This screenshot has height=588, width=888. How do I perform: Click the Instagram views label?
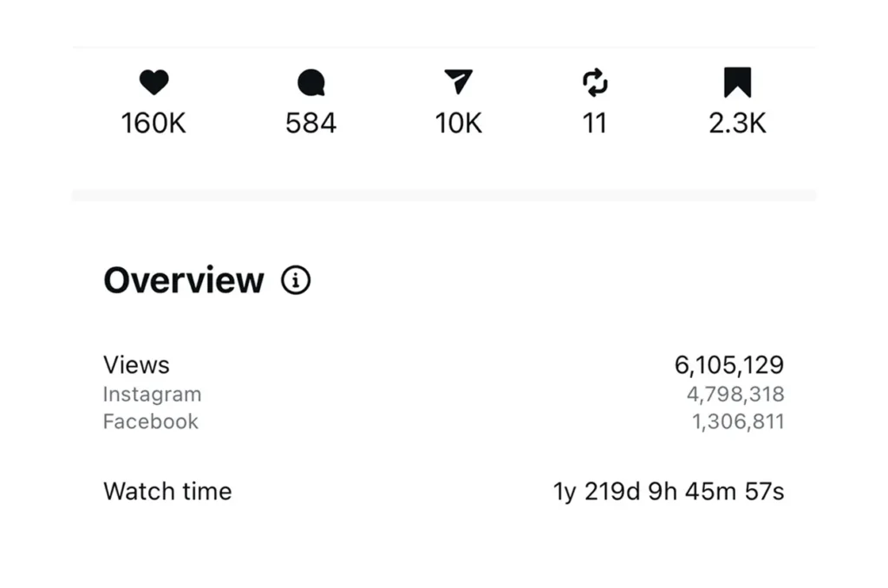pyautogui.click(x=152, y=395)
